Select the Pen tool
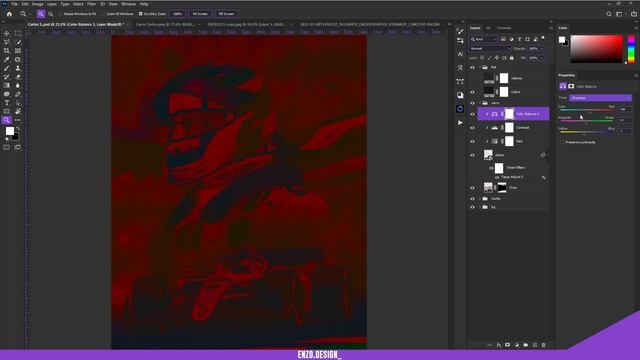Image resolution: width=640 pixels, height=360 pixels. coord(18,94)
